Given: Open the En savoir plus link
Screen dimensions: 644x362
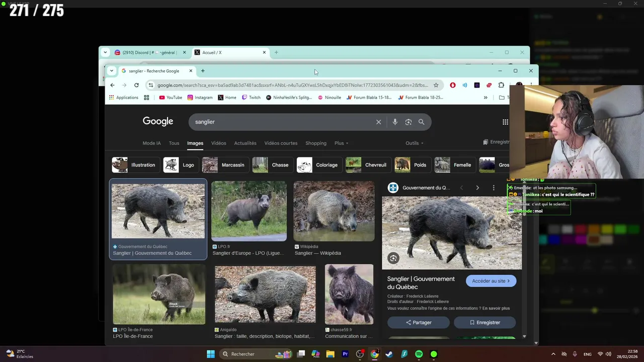Looking at the screenshot, I should pos(496,308).
